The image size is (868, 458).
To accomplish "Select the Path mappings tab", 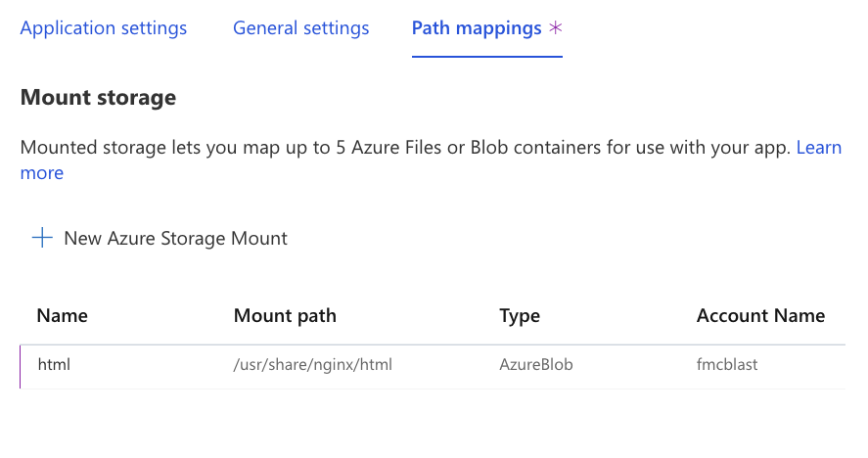I will (477, 28).
